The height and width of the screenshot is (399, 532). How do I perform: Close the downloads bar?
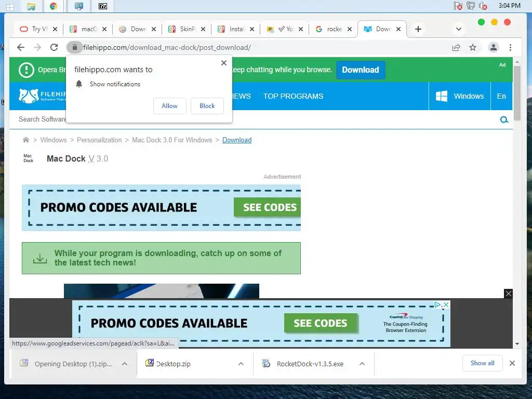click(x=512, y=363)
